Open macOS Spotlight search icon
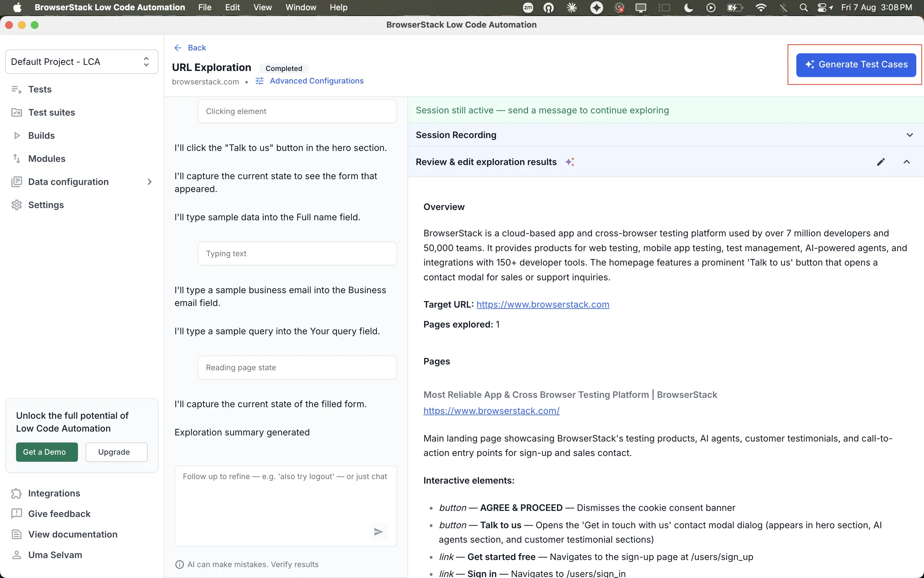Viewport: 924px width, 578px height. pos(804,8)
